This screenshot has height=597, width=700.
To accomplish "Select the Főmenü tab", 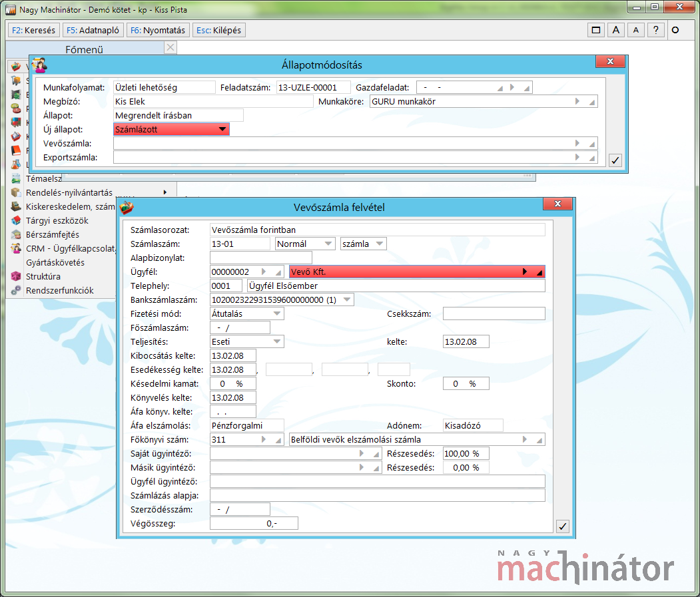I will 85,49.
